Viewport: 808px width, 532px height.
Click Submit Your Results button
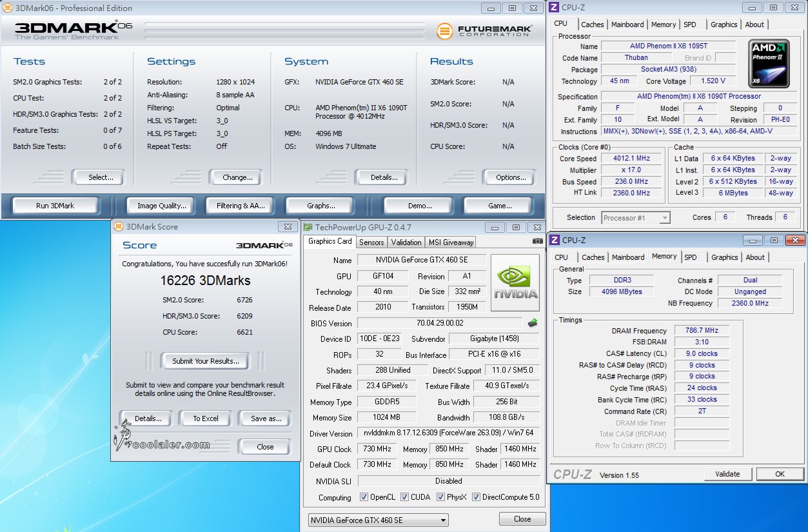point(206,361)
